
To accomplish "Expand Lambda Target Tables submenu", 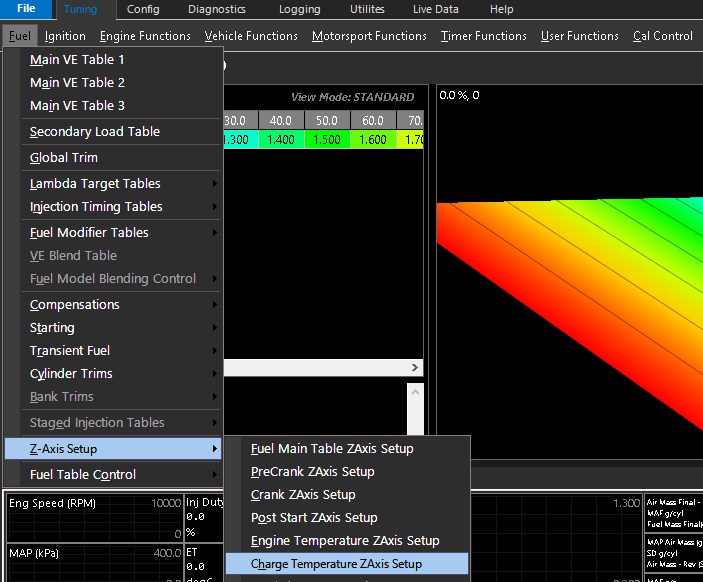I will [x=113, y=183].
